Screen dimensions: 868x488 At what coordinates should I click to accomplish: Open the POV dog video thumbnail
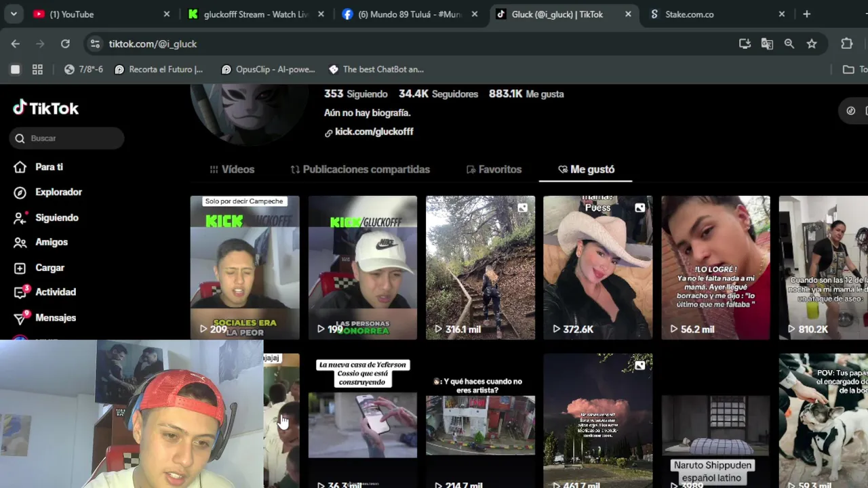click(x=823, y=420)
